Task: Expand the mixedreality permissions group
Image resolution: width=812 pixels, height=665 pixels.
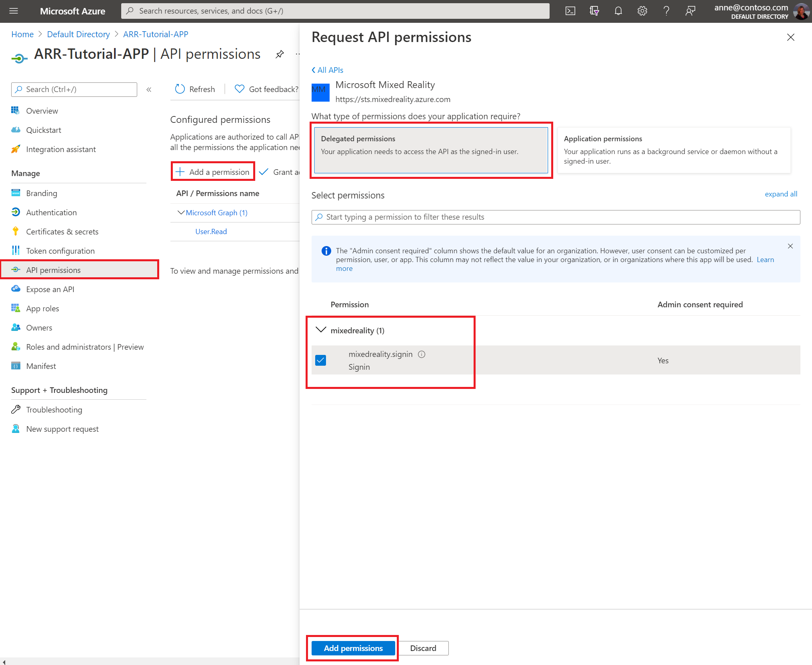Action: click(321, 330)
